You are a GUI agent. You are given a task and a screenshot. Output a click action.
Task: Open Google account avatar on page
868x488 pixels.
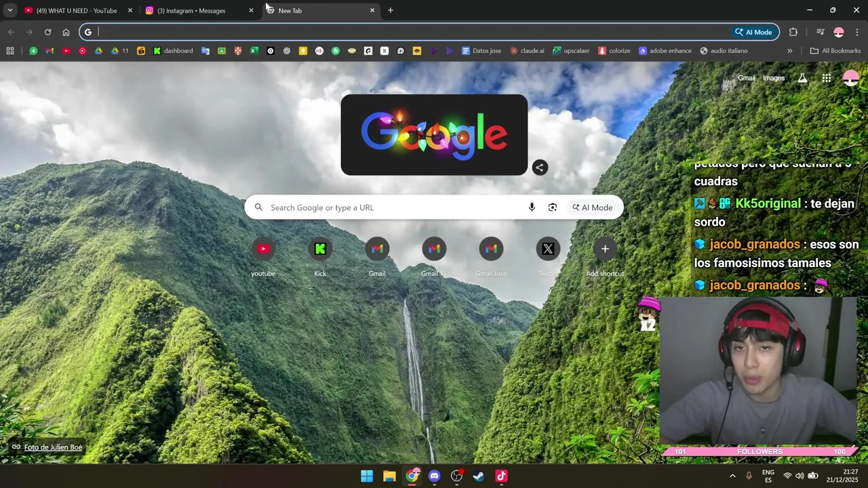click(x=850, y=78)
